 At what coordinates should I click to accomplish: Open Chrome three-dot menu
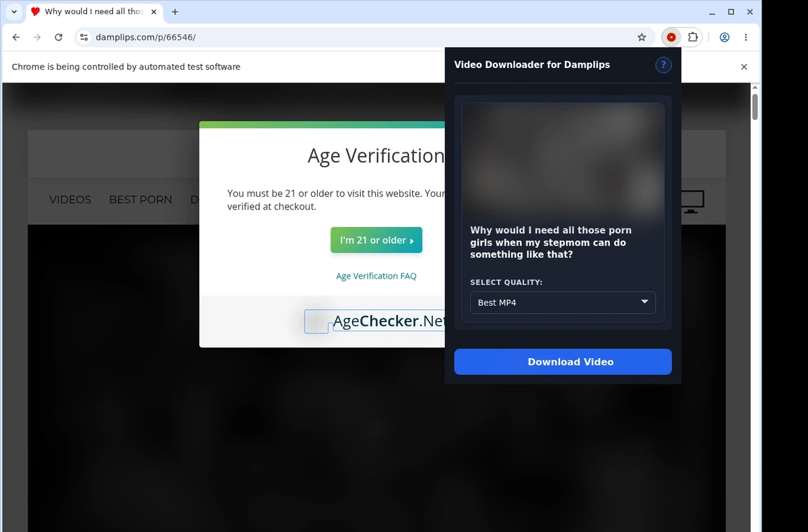(x=745, y=38)
